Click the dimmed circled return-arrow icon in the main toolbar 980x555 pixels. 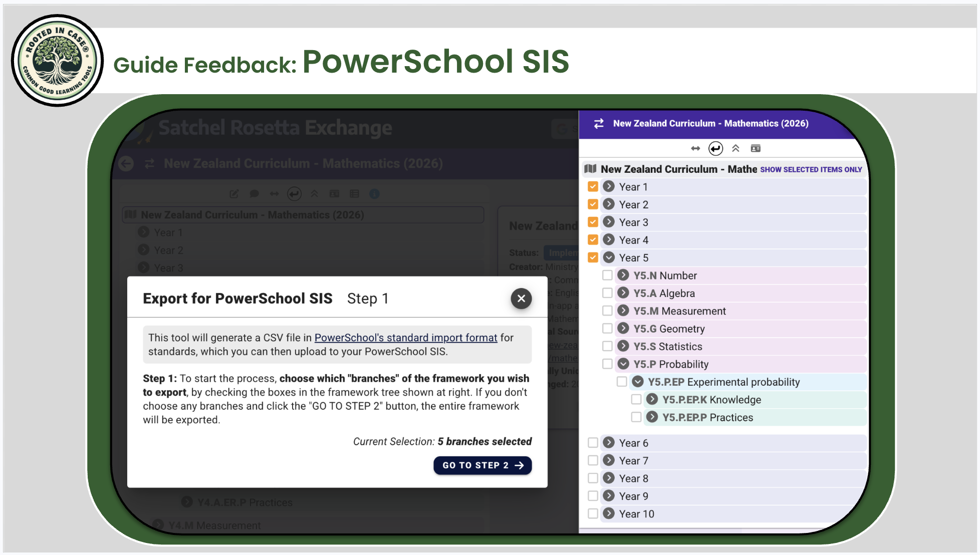point(294,194)
